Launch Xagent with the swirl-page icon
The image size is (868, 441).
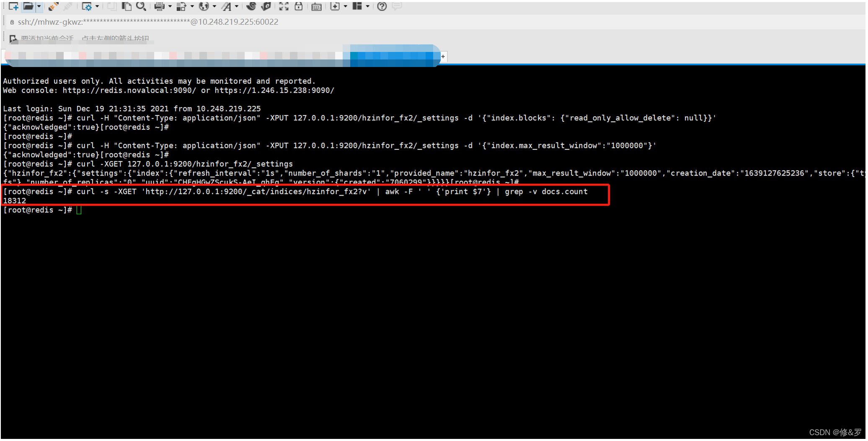point(266,6)
